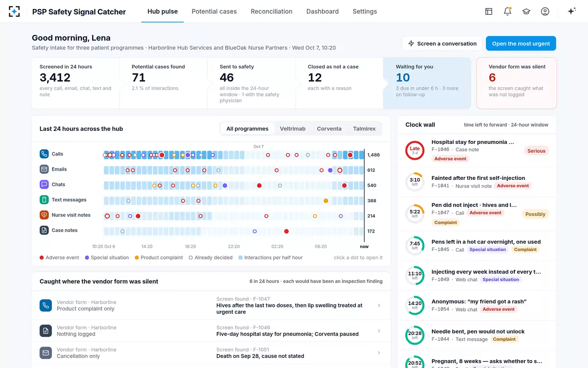Viewport: 588px width, 368px height.
Task: Click the Chats channel bubble icon
Action: coord(44,184)
